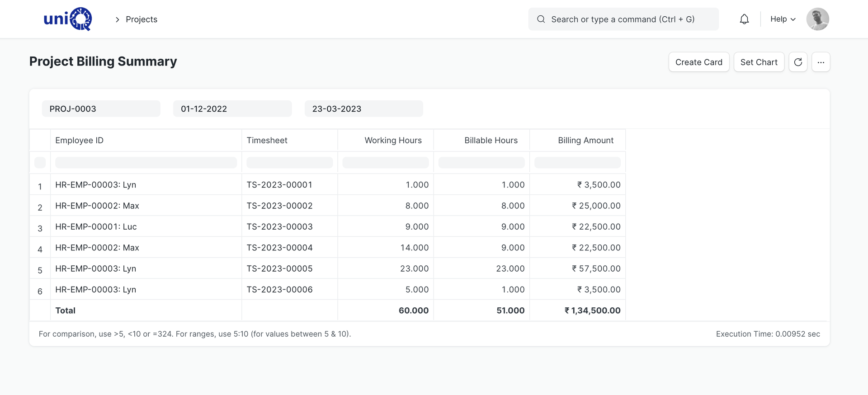This screenshot has width=868, height=395.
Task: Focus the Billing Amount column filter box
Action: pos(577,163)
